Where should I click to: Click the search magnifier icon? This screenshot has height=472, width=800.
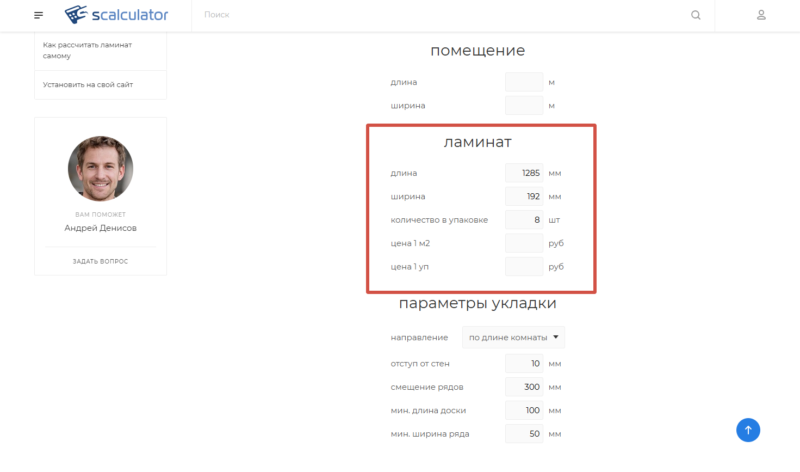coord(695,15)
